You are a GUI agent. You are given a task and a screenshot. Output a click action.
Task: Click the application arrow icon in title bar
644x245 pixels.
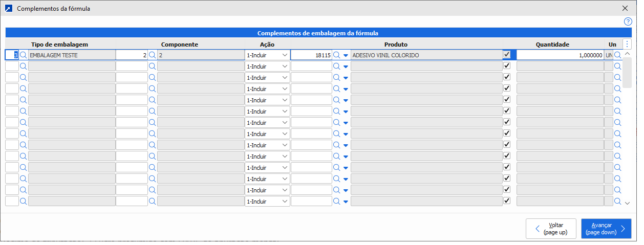point(8,8)
